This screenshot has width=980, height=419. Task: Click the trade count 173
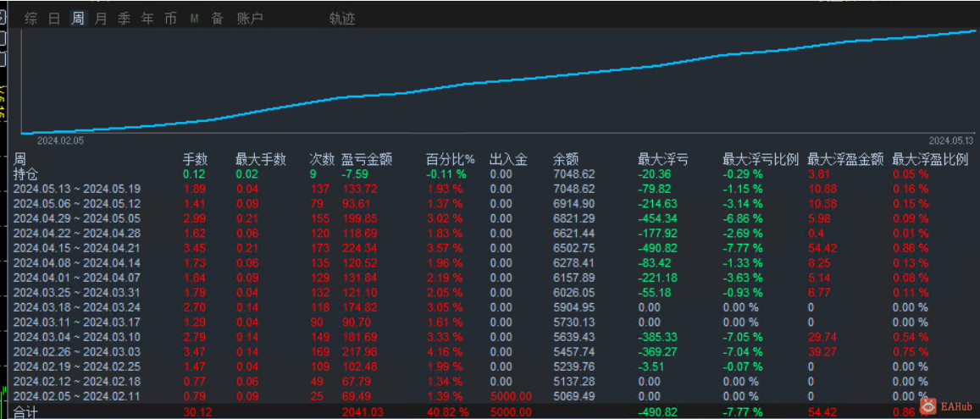pyautogui.click(x=318, y=248)
